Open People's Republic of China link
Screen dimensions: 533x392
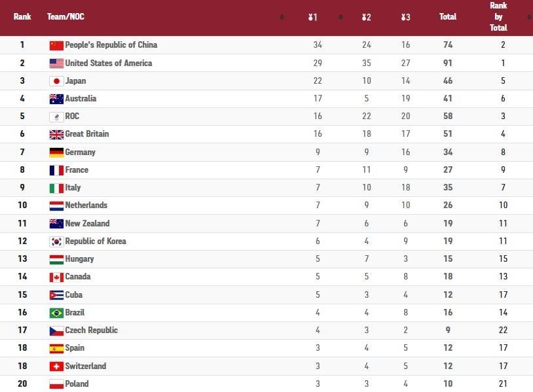[x=111, y=45]
